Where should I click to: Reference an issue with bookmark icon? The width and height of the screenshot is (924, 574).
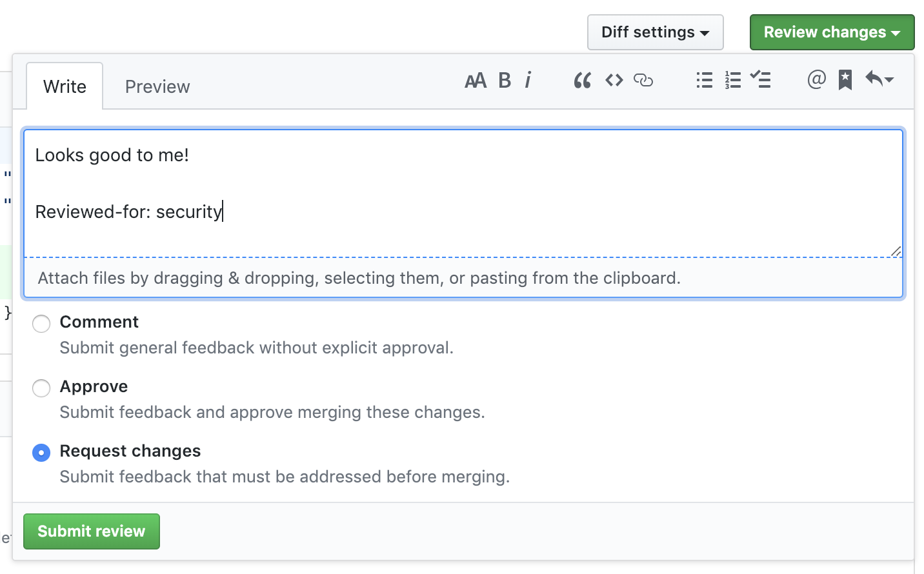tap(845, 80)
